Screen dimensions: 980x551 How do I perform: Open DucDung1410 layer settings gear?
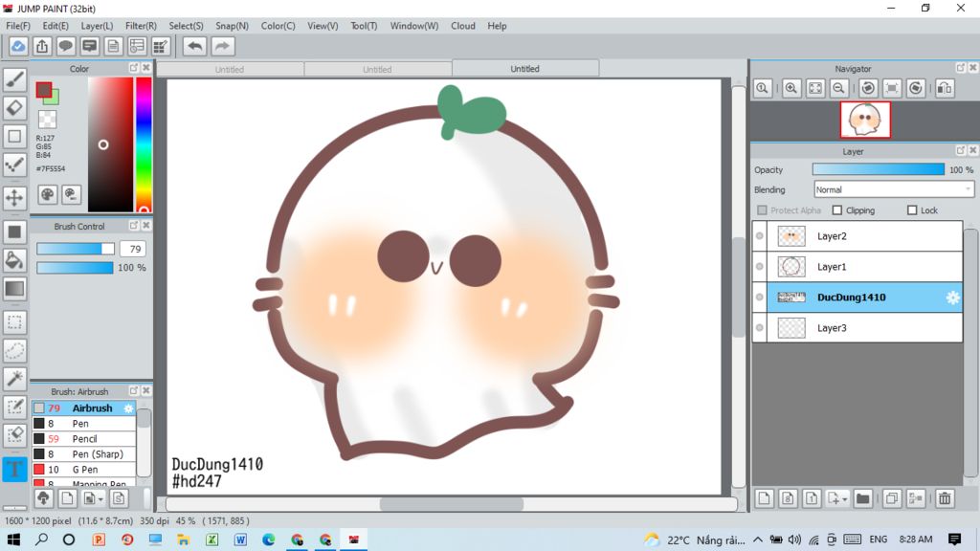click(952, 298)
